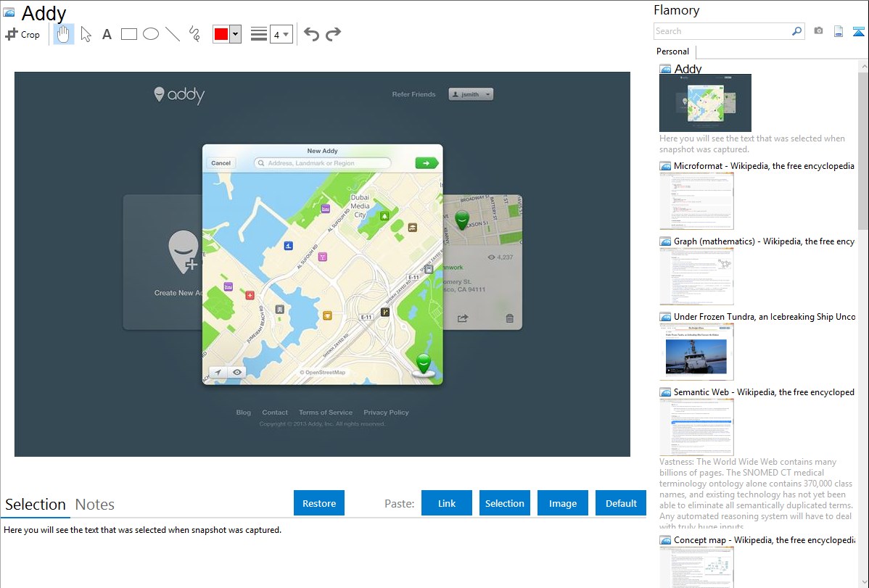The image size is (869, 588).
Task: Pick the rectangle shape tool
Action: (129, 34)
